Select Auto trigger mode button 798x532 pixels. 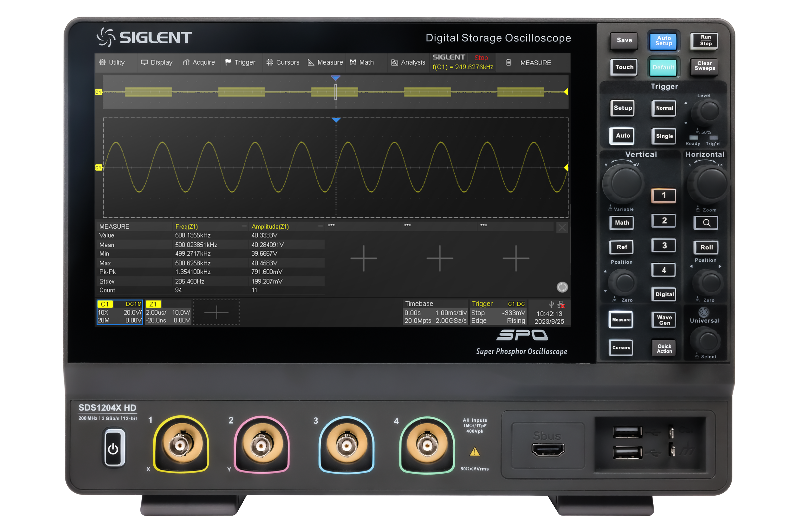622,136
